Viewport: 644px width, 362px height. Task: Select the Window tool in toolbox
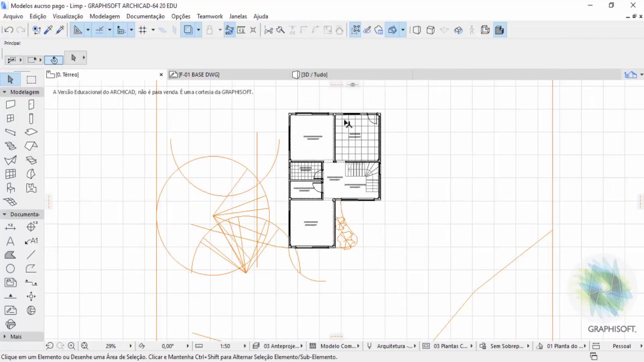tap(11, 119)
